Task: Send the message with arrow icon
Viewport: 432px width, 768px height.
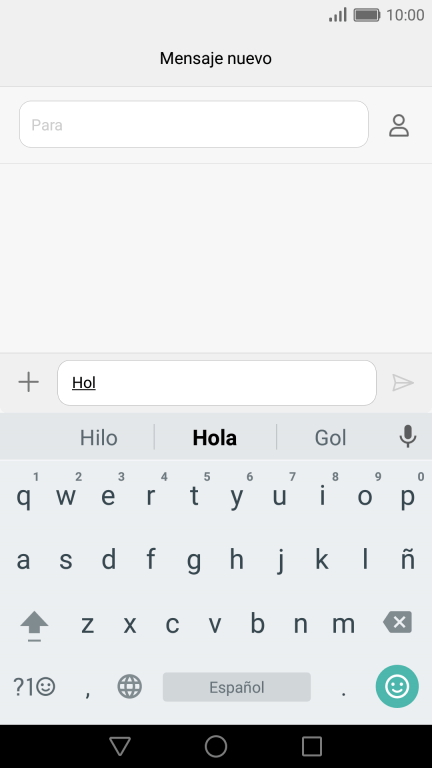Action: 403,383
